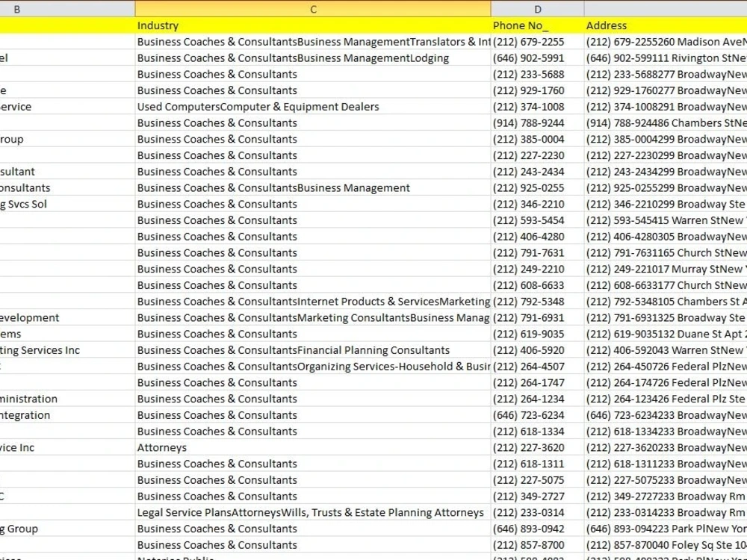Click the Legal Service PlansAttorneys cell
The height and width of the screenshot is (560, 747).
pyautogui.click(x=311, y=512)
